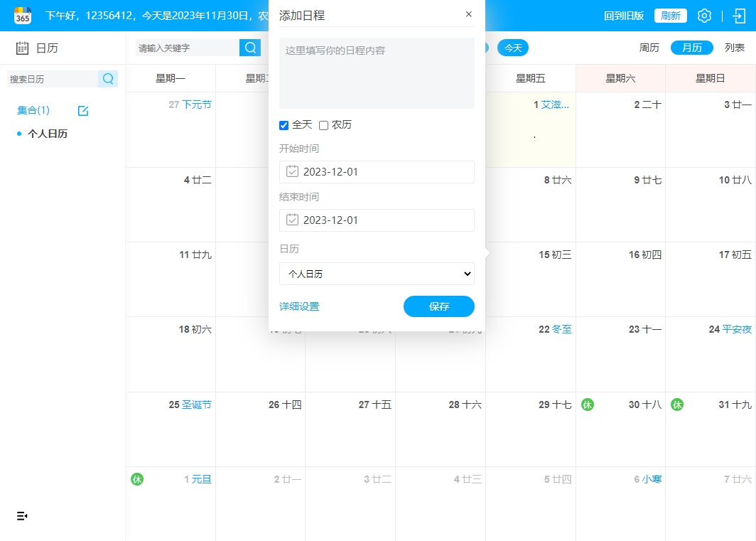Screen dimensions: 756x541
Task: Collapse the sidebar using bottom-left icon
Action: (x=22, y=515)
